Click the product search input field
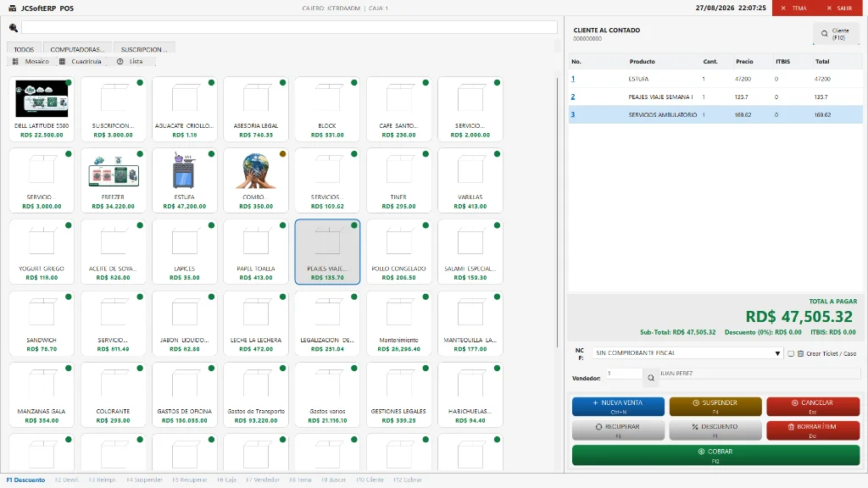This screenshot has width=868, height=488. point(289,28)
